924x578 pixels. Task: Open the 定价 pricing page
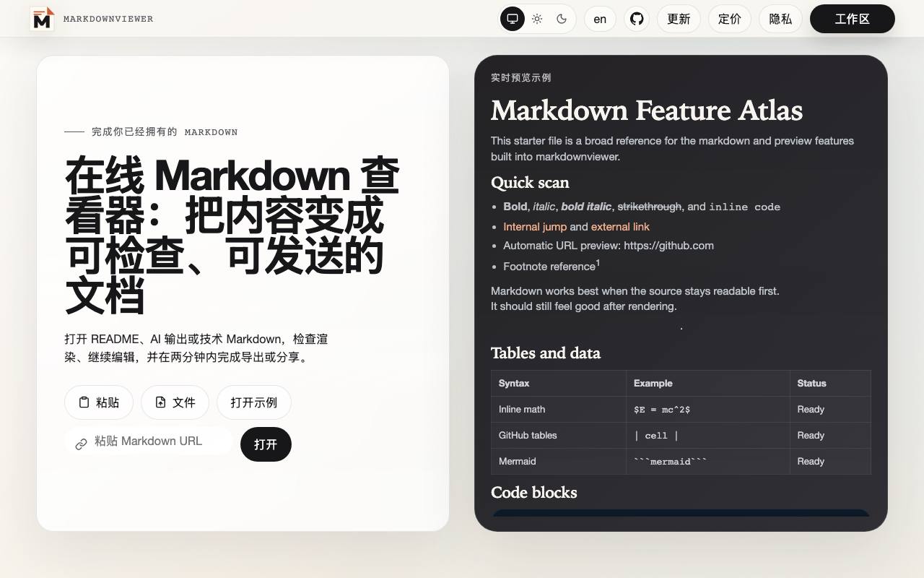tap(730, 19)
